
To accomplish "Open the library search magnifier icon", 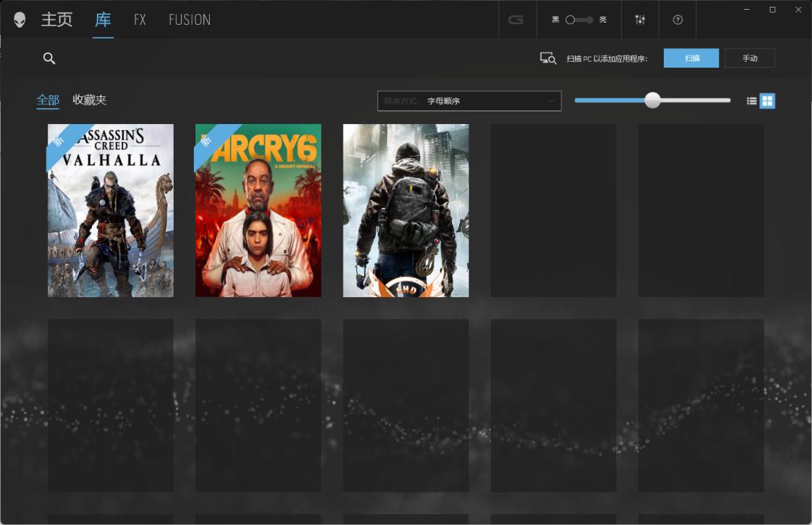I will (50, 59).
